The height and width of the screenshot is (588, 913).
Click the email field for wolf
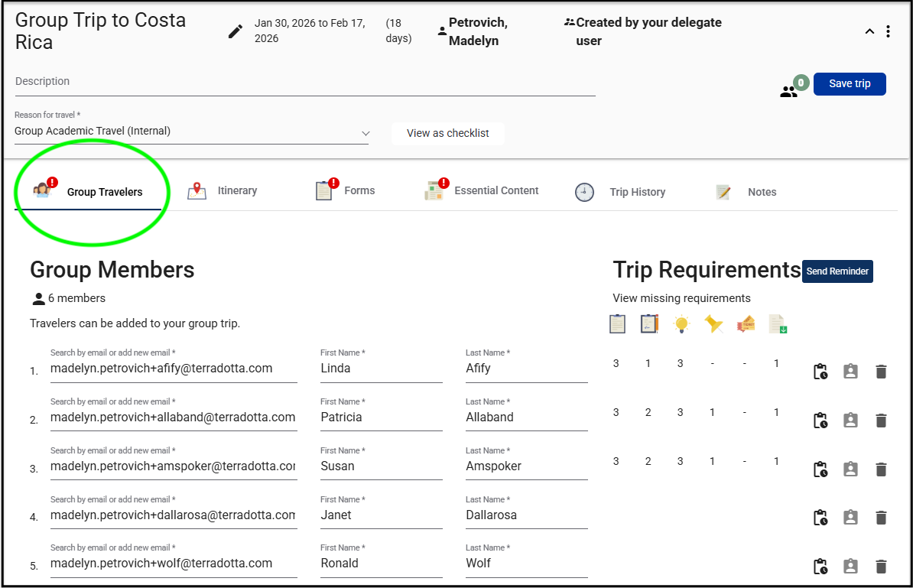pyautogui.click(x=174, y=564)
